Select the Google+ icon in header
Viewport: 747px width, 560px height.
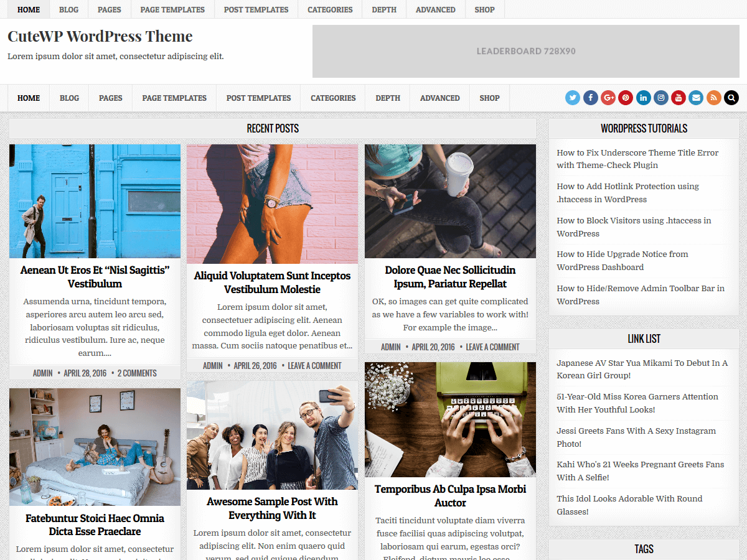tap(608, 98)
